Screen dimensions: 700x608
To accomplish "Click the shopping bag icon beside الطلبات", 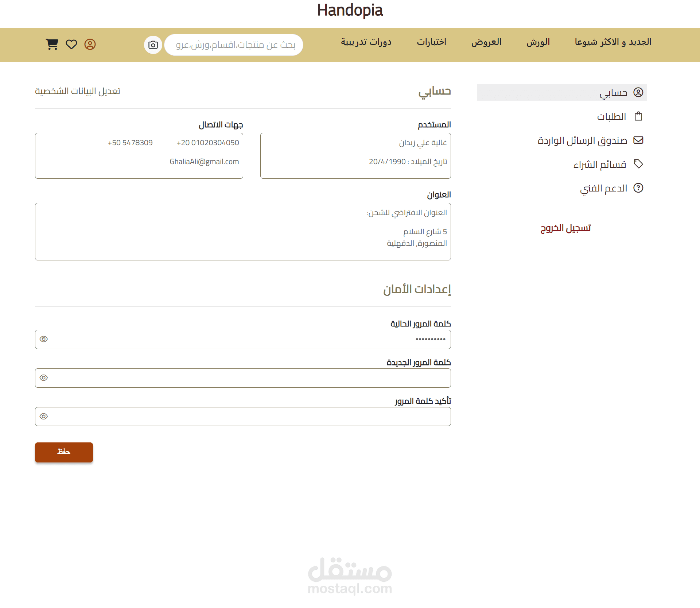I will tap(638, 116).
